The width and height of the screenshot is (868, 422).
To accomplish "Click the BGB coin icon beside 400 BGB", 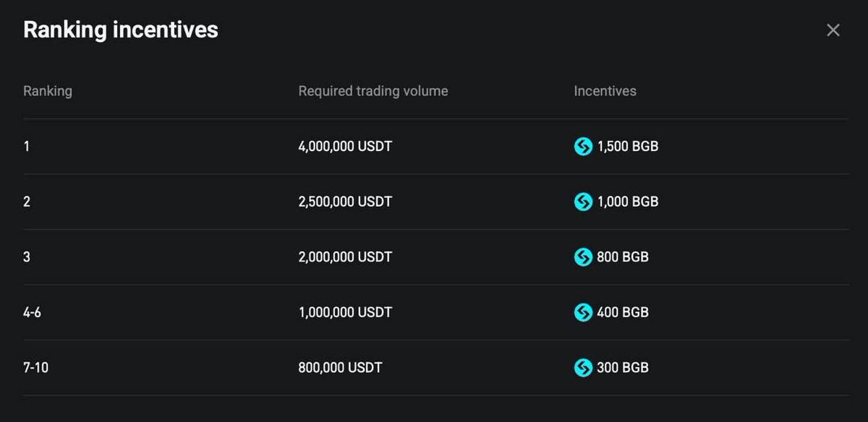I will click(x=583, y=312).
